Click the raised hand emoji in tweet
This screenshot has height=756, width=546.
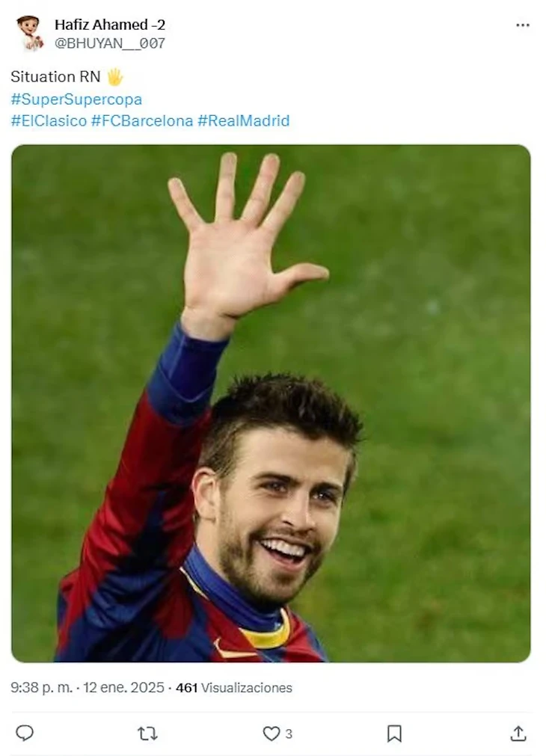(x=114, y=77)
